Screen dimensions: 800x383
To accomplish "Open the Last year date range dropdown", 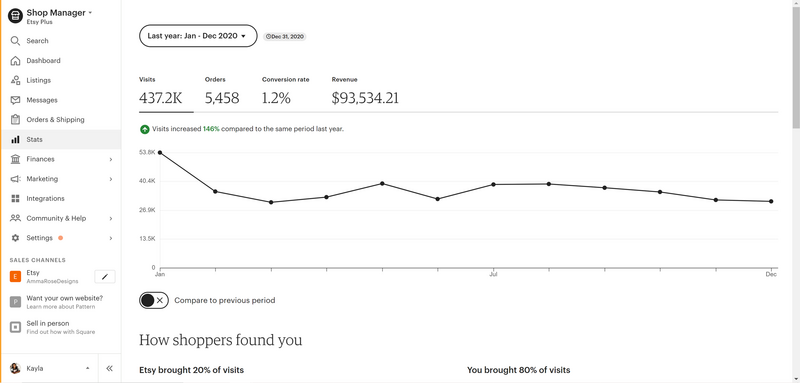I will point(198,36).
